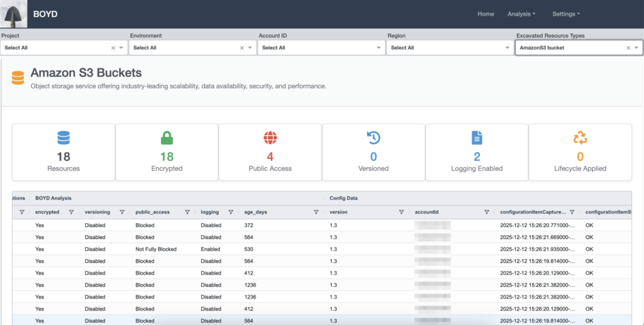Click the red globe Public Access icon
This screenshot has height=325, width=644.
[x=270, y=138]
